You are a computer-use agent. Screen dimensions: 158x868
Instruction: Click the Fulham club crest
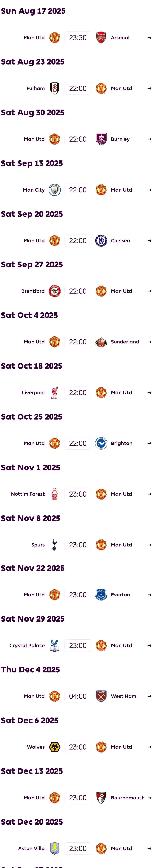[54, 88]
